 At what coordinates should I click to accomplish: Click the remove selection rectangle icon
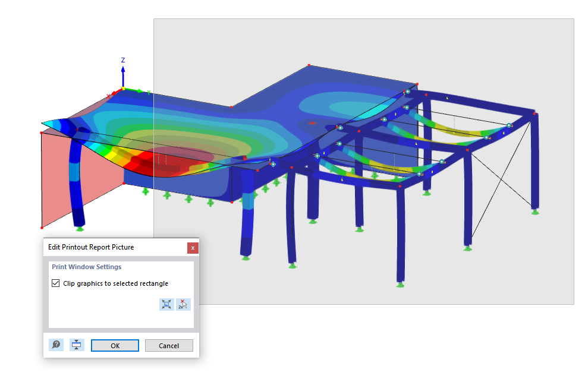182,304
